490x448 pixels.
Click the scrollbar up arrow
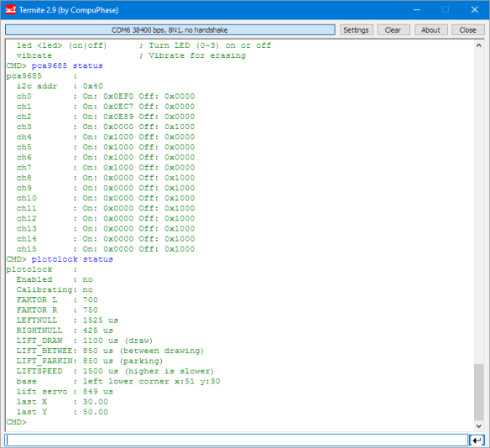[x=479, y=45]
